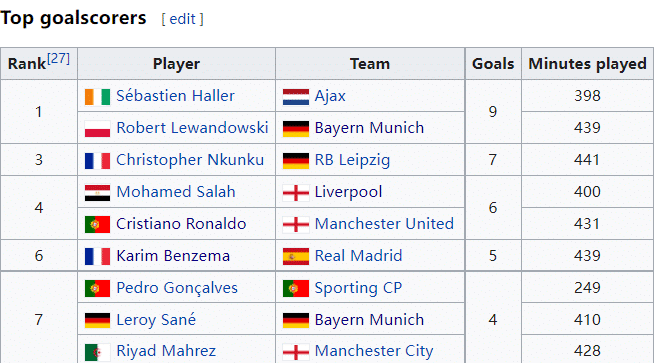This screenshot has height=363, width=654.
Task: Open reference 27 next to Rank header
Action: click(x=58, y=58)
